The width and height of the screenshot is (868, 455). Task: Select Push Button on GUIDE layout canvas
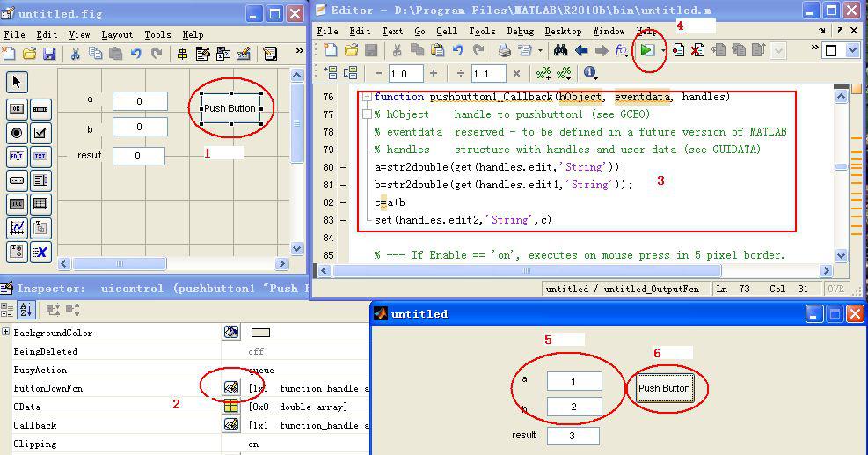[230, 108]
